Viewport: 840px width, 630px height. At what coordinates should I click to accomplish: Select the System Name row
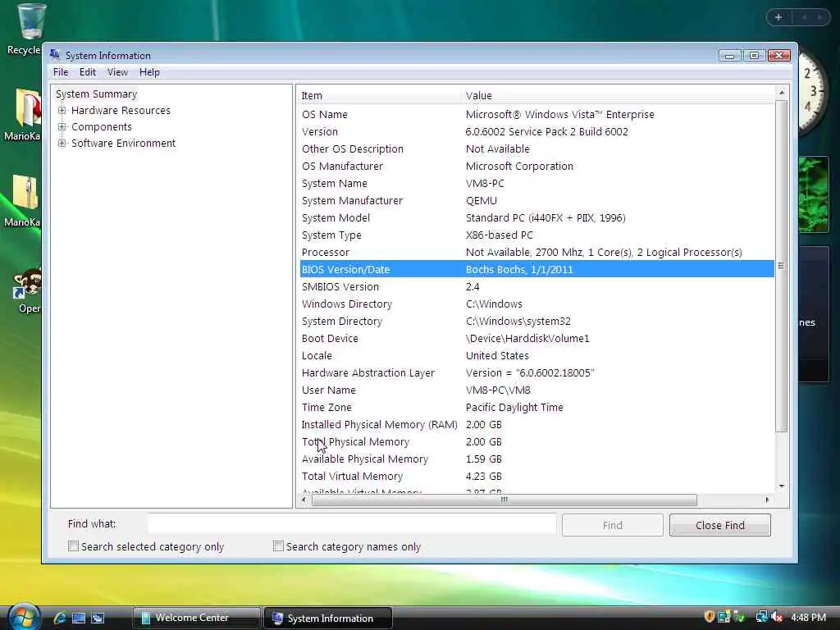pos(536,183)
